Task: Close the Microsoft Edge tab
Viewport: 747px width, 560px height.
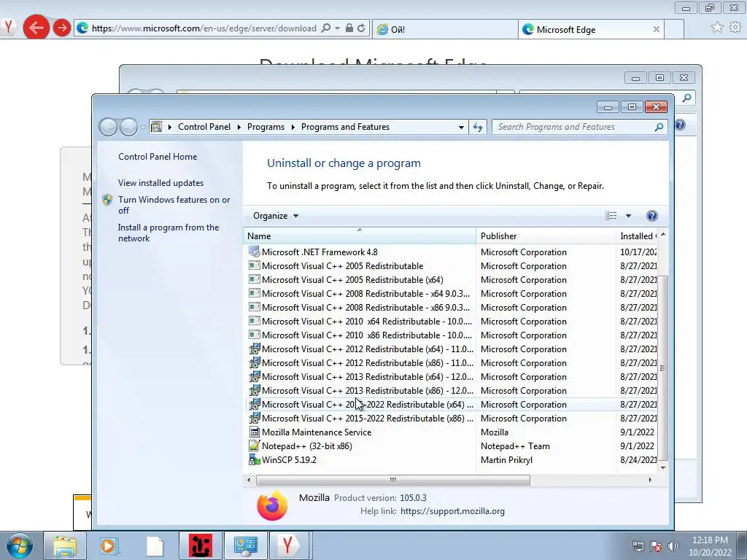Action: [656, 29]
